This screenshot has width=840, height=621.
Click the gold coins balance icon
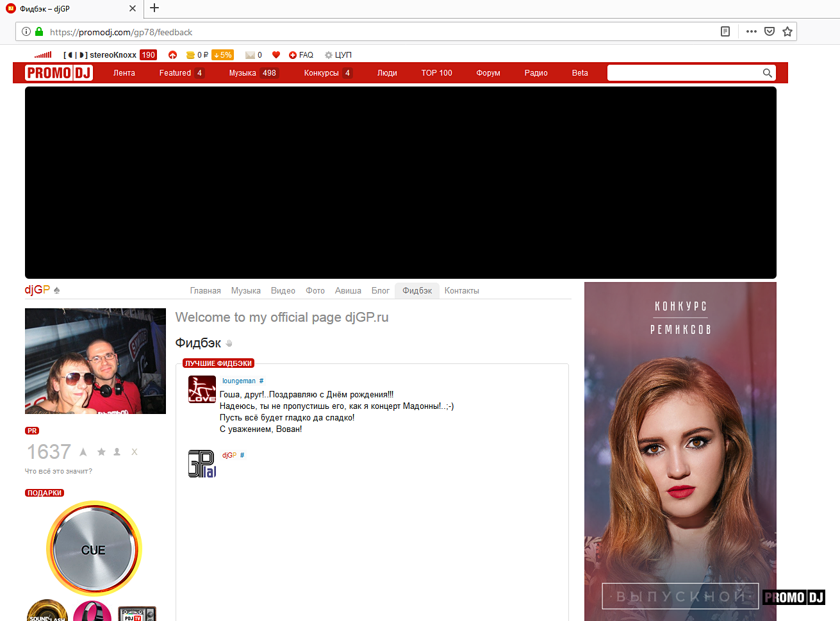(x=190, y=55)
